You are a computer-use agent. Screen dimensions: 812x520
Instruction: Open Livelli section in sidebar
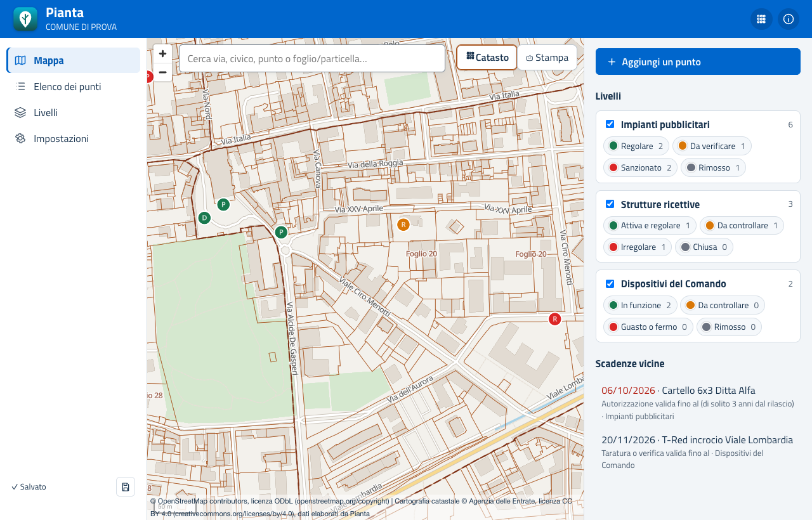[74, 112]
